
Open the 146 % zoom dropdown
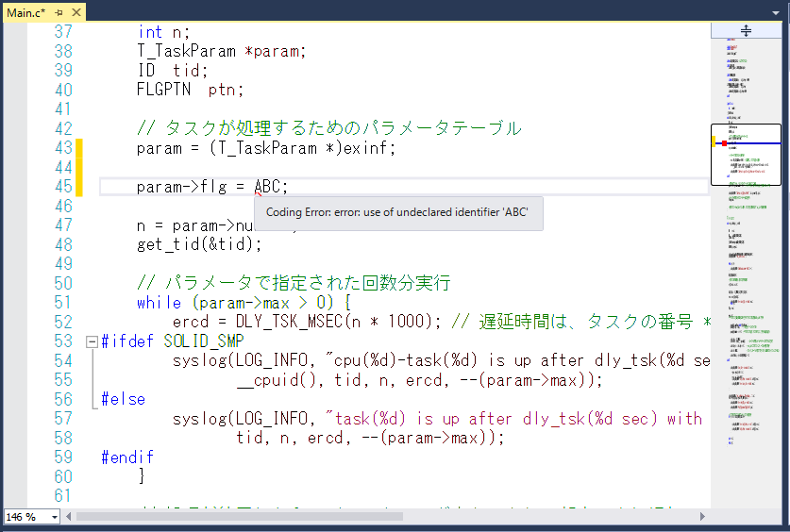[x=54, y=517]
